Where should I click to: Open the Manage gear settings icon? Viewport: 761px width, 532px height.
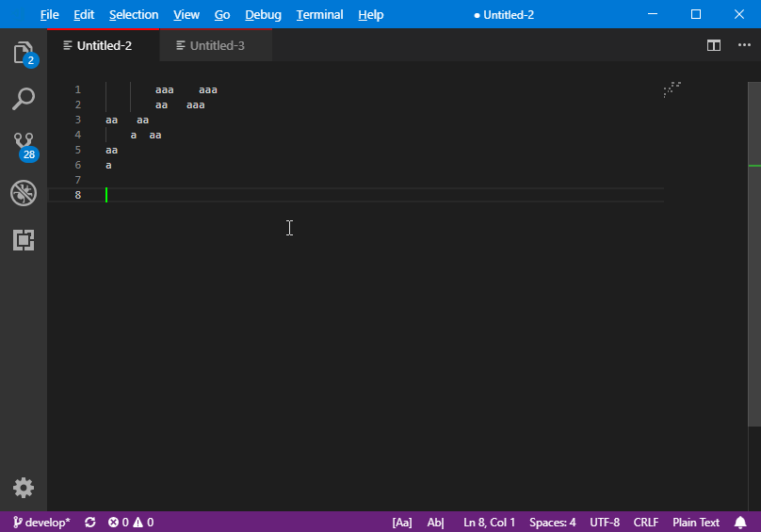pyautogui.click(x=24, y=488)
